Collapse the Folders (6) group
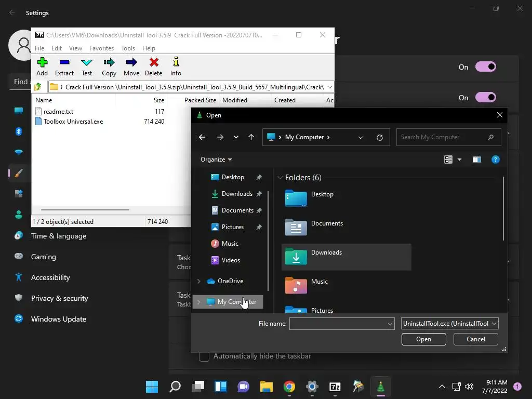The image size is (532, 399). point(280,178)
